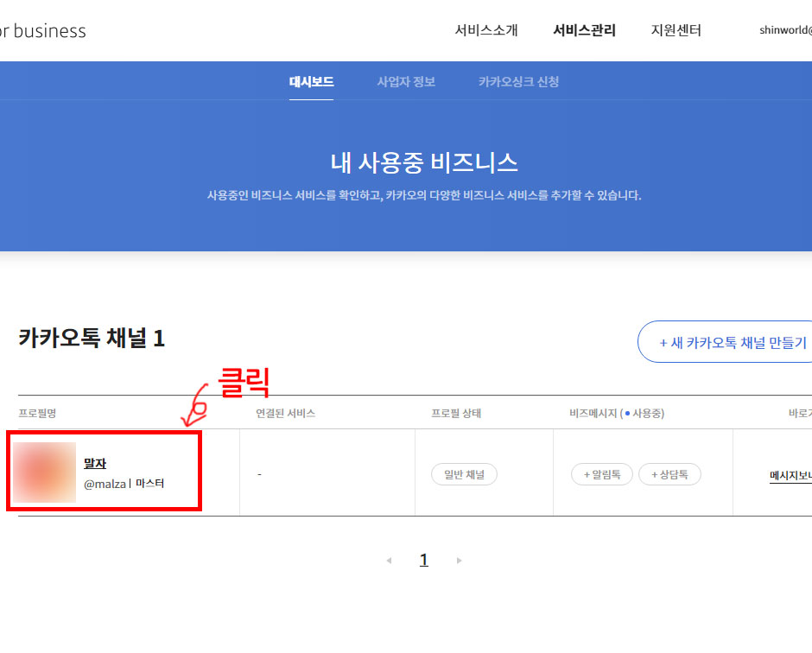The width and height of the screenshot is (812, 653).
Task: Click the 마스터 role label
Action: pos(149,483)
